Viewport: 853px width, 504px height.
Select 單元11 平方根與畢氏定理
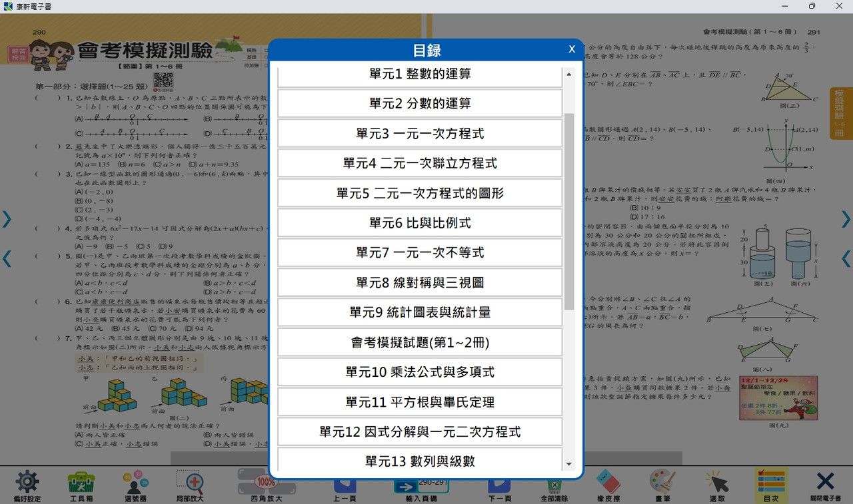click(420, 401)
